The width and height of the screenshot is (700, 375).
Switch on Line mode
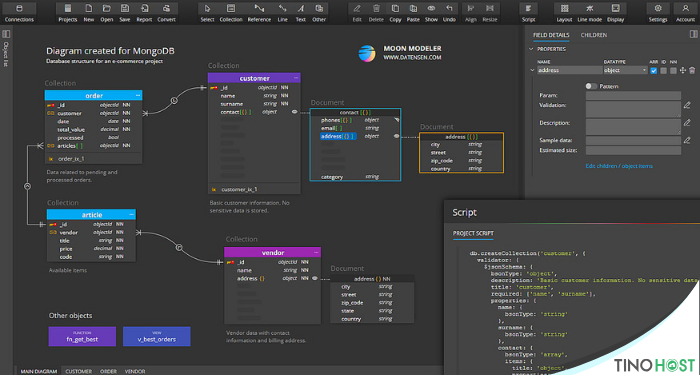(x=590, y=8)
